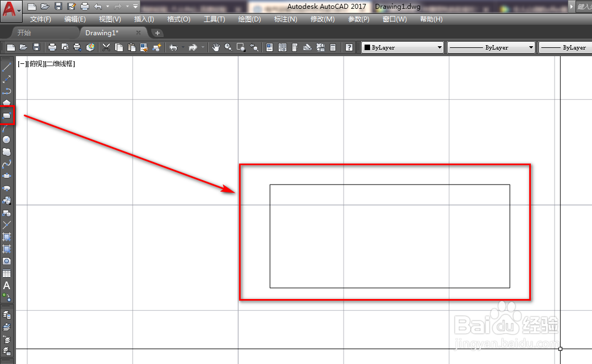
Task: Click the Cut scissors icon
Action: coord(106,47)
